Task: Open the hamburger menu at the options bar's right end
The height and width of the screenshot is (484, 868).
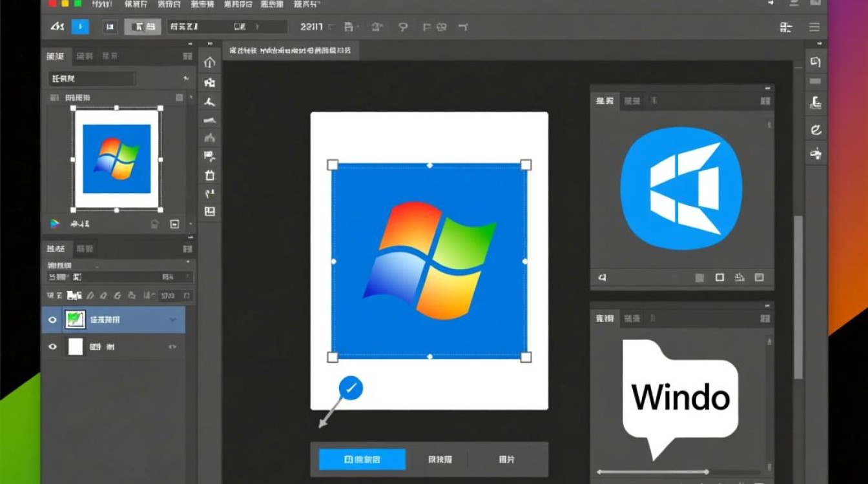Action: pyautogui.click(x=814, y=27)
